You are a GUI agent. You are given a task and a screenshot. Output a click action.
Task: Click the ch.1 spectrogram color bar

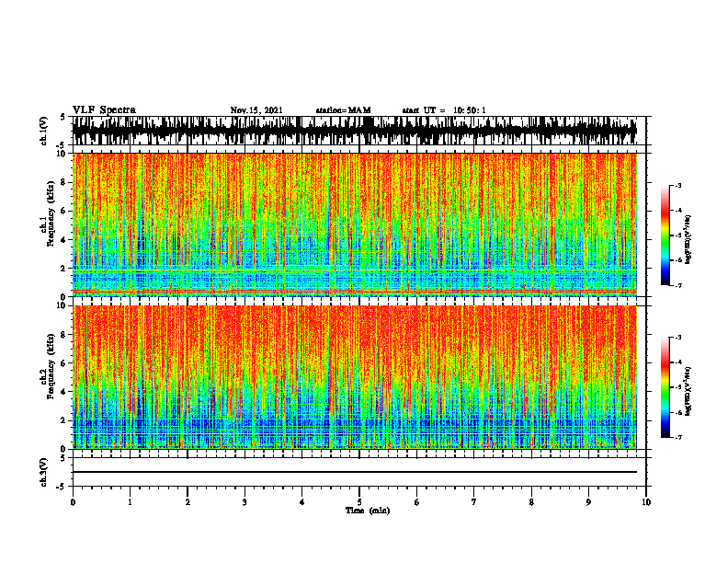point(665,236)
